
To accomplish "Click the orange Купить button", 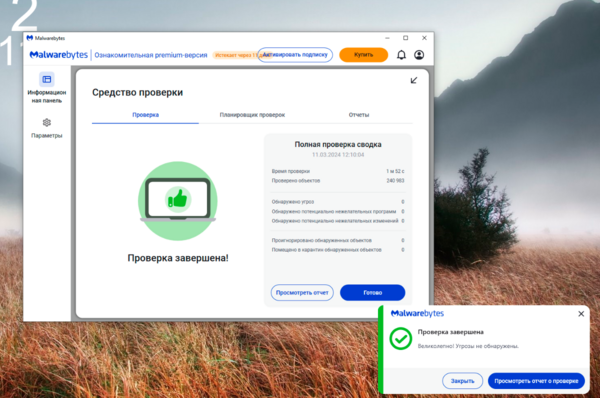I will coord(364,55).
